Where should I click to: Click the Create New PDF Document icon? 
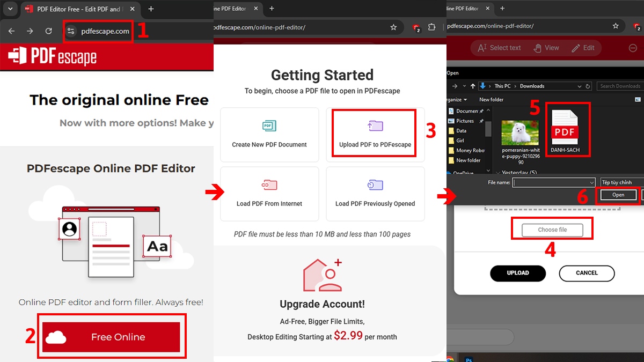(x=269, y=126)
